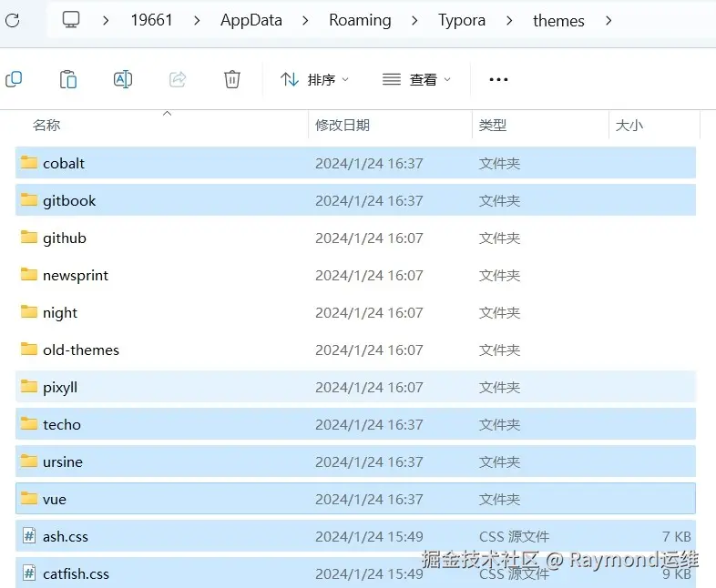
Task: Click 文件夹 type in night row
Action: (499, 313)
